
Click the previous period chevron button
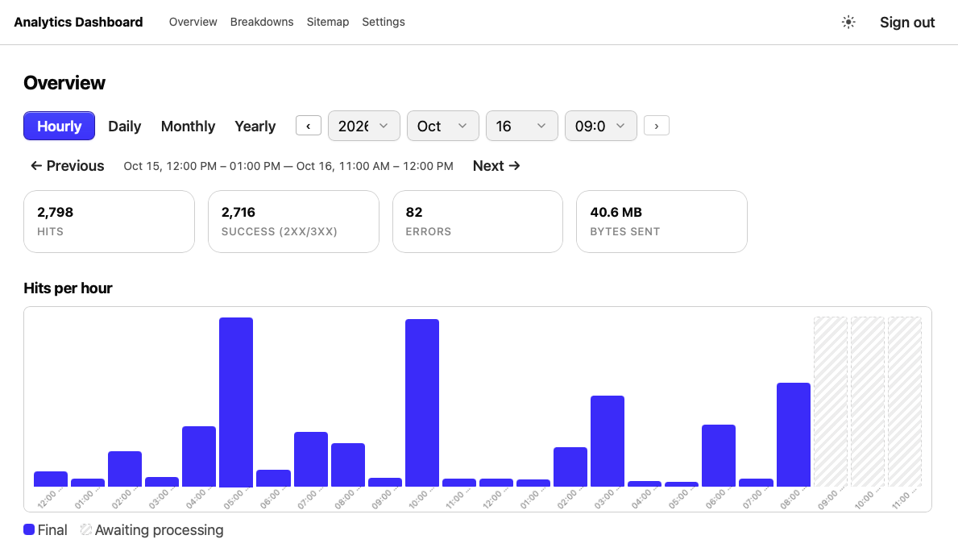tap(309, 126)
